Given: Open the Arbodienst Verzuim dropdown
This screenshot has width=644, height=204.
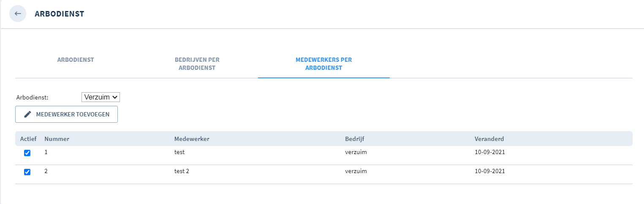Looking at the screenshot, I should coord(101,97).
